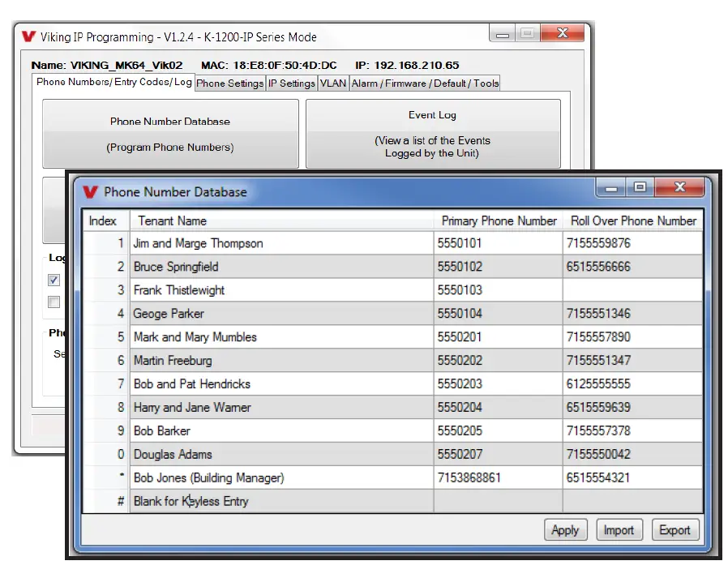Click roll over number 6515556666
728x578 pixels.
click(633, 267)
